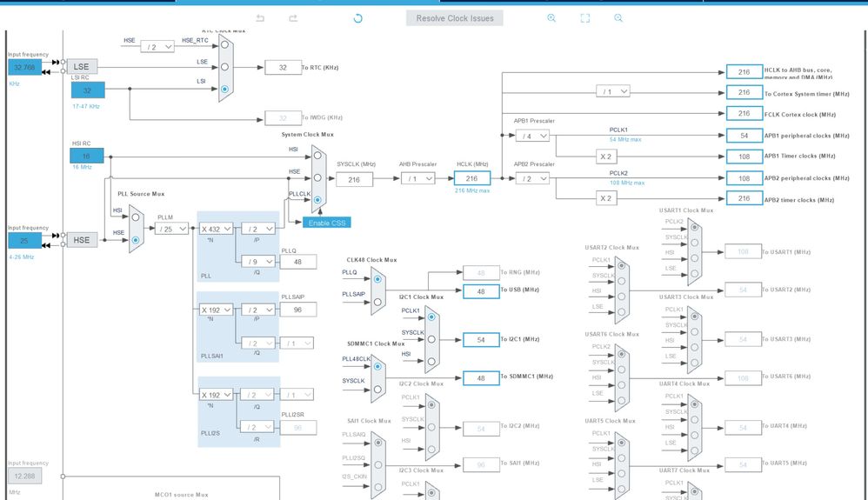Viewport: 868px width, 500px height.
Task: Click the LSE input frequency 32.768 field
Action: 25,67
